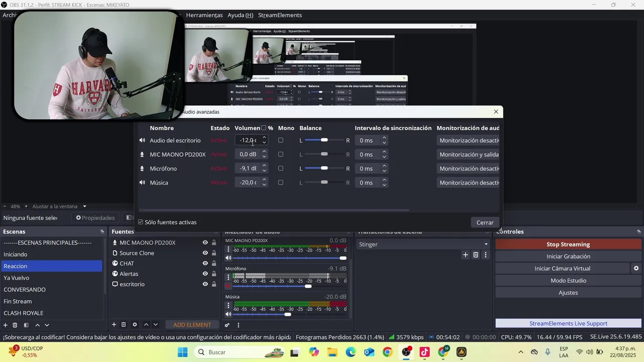
Task: Open transition properties three-dot menu
Action: click(x=486, y=255)
